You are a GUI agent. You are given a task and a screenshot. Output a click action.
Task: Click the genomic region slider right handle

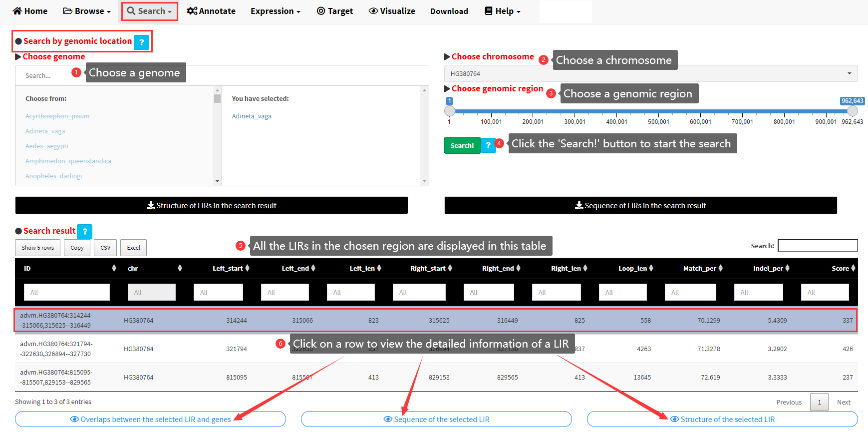[853, 111]
